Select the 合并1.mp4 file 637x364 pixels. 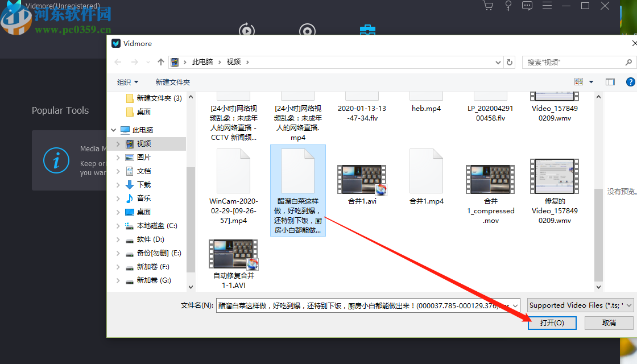426,177
